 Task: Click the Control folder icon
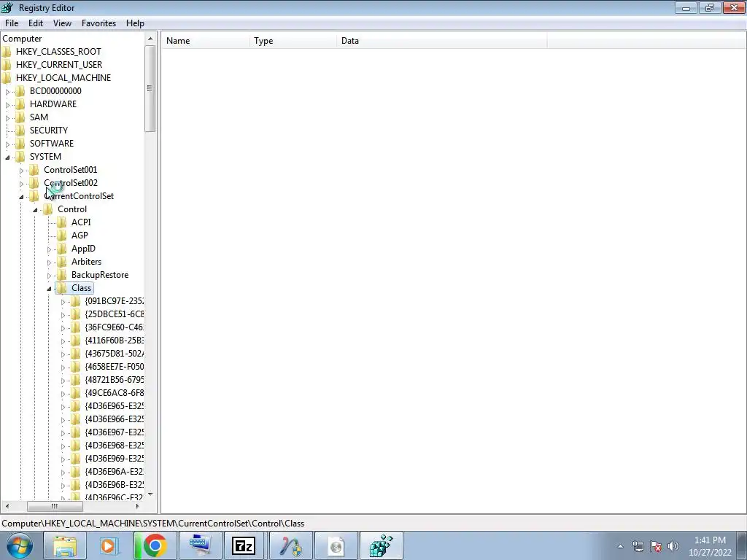47,209
